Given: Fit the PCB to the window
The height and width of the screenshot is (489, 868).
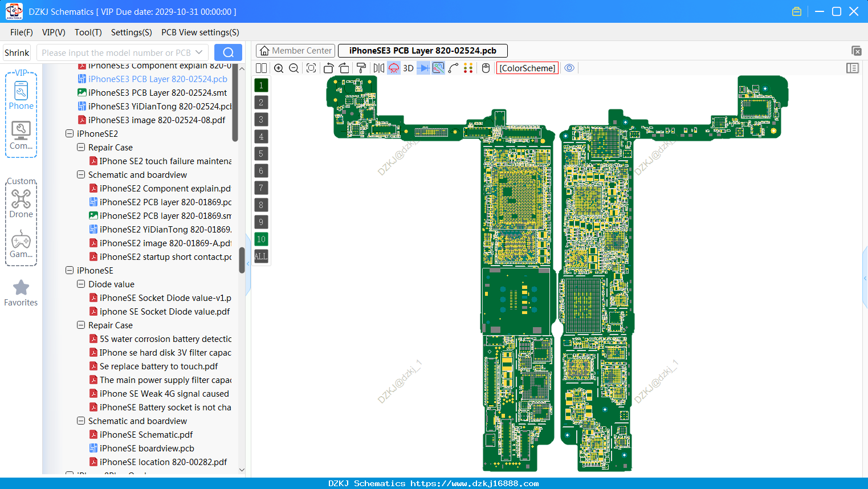Looking at the screenshot, I should (311, 68).
